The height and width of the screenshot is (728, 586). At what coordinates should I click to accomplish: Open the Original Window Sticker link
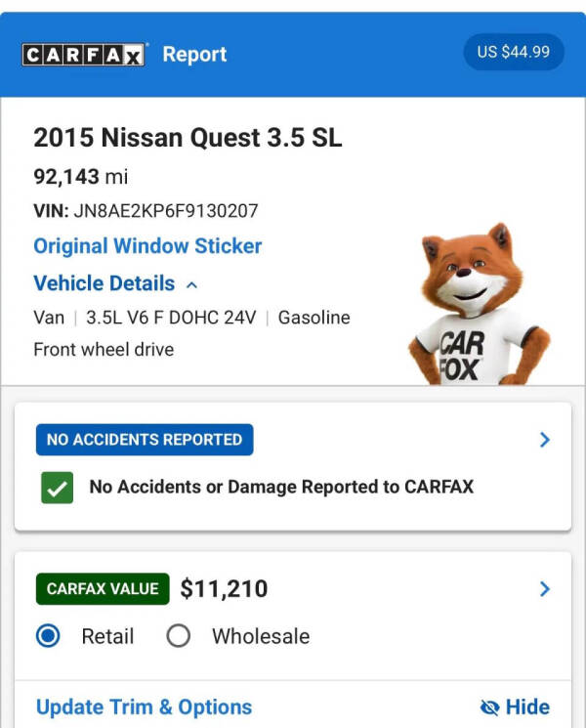pyautogui.click(x=147, y=246)
